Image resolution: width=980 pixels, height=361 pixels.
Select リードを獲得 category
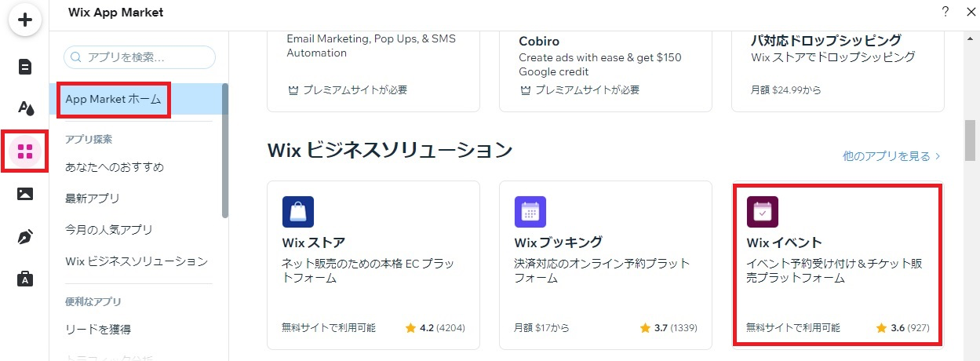click(98, 329)
